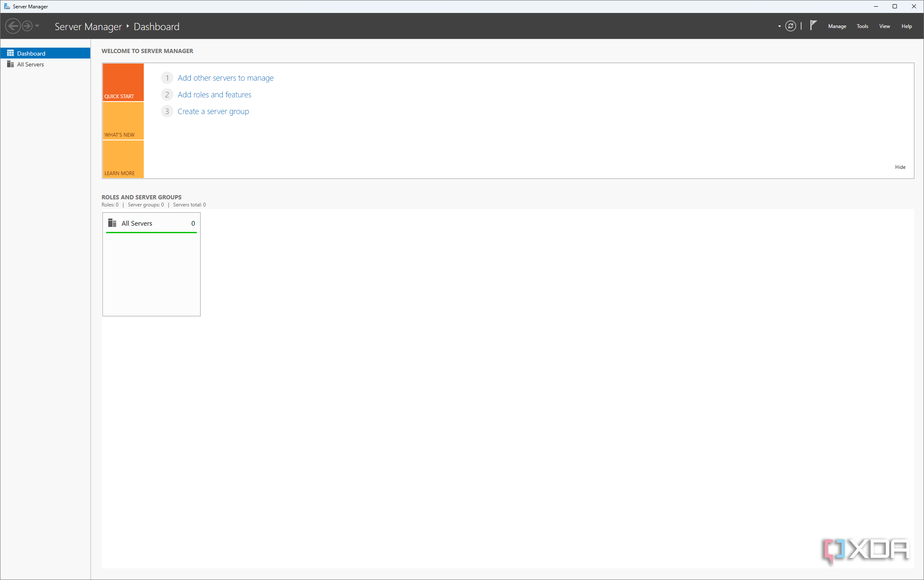Click Add roles and features link
Viewport: 924px width, 580px height.
point(214,95)
